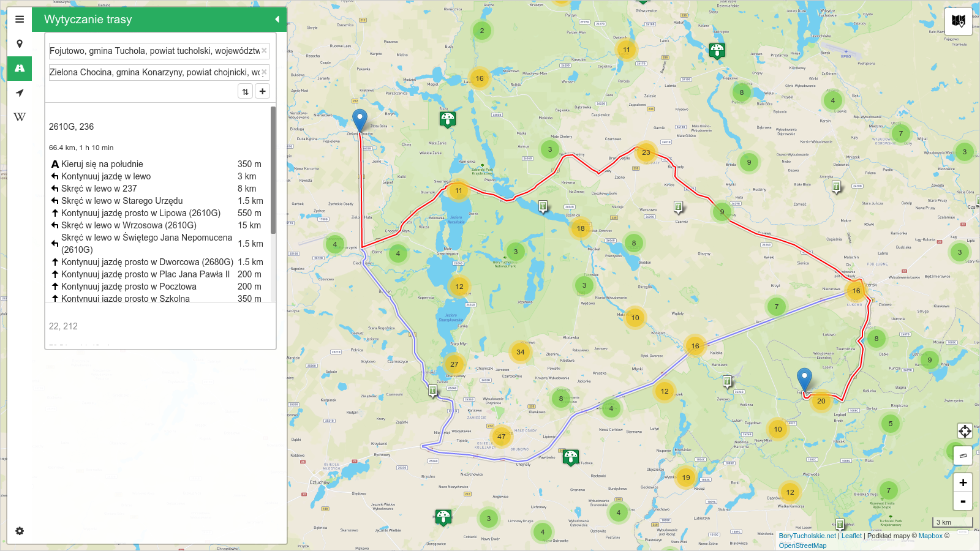Click the 'Skręć w lewo w 237' step
Viewport: 980px width, 551px height.
(x=99, y=189)
